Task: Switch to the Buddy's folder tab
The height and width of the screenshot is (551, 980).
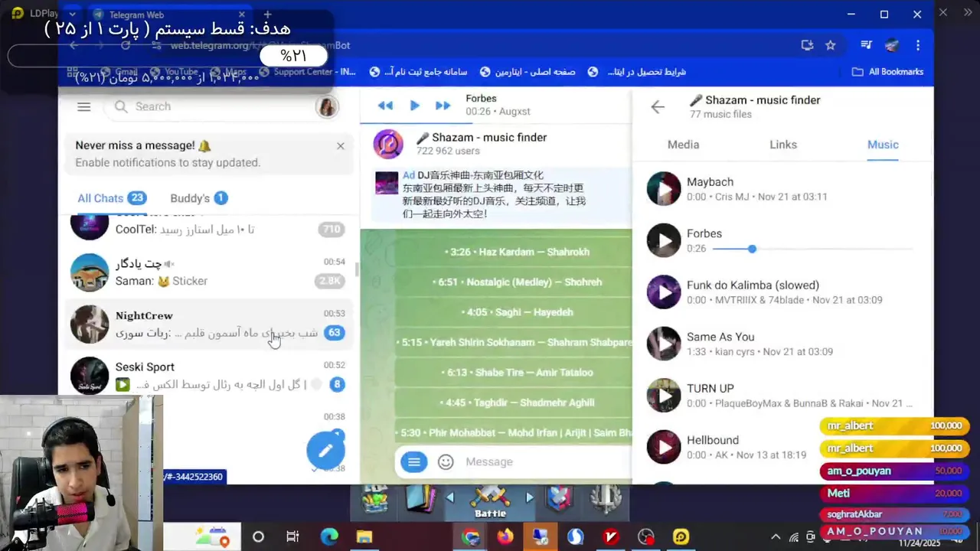Action: [x=198, y=198]
